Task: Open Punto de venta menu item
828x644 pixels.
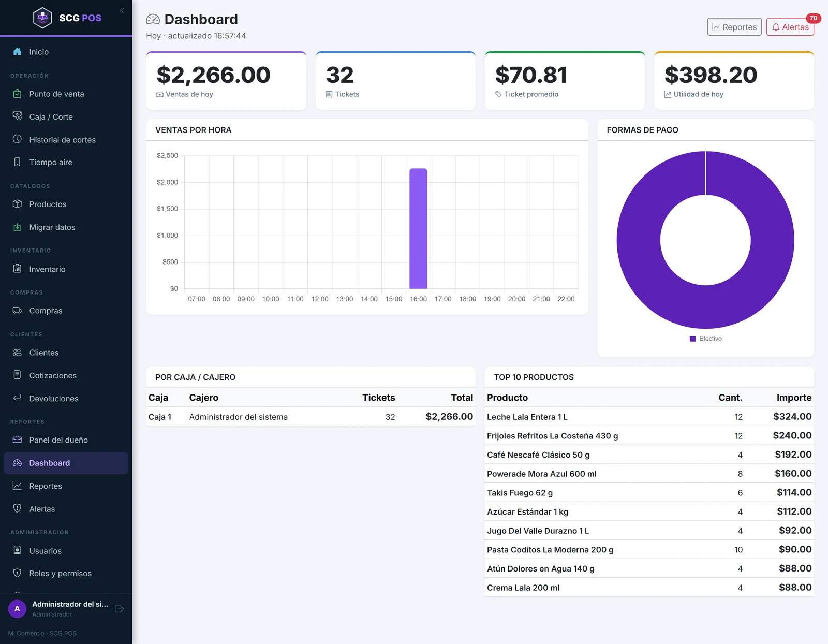Action: tap(66, 94)
